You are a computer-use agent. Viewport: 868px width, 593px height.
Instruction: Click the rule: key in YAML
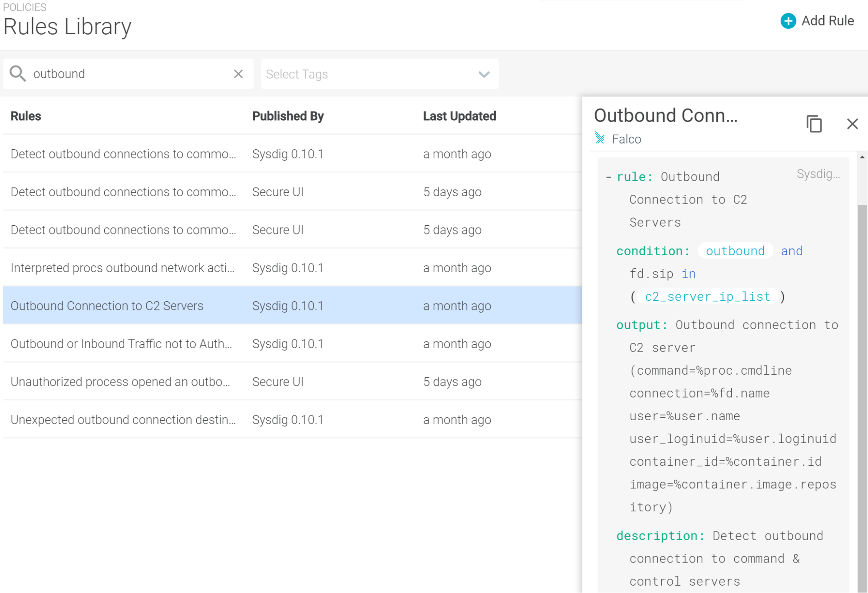pos(634,177)
